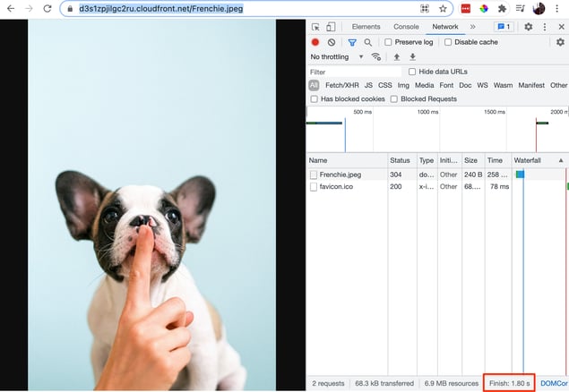Bookmark this page with the star icon
The height and width of the screenshot is (392, 569).
click(443, 8)
